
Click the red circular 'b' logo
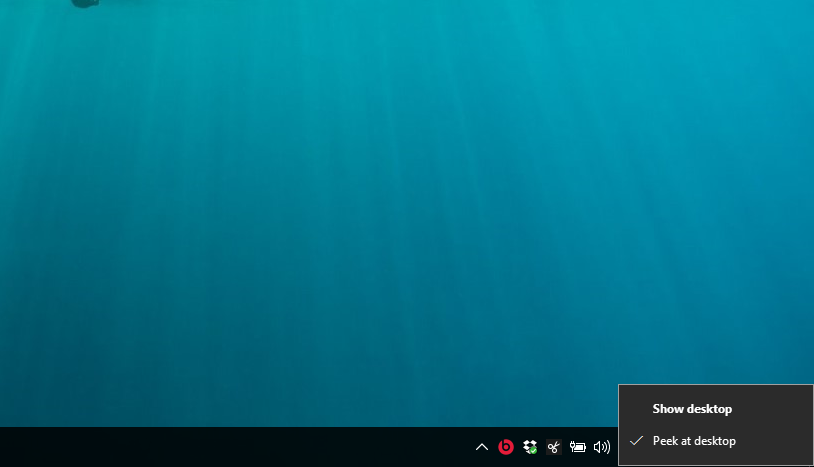[506, 447]
